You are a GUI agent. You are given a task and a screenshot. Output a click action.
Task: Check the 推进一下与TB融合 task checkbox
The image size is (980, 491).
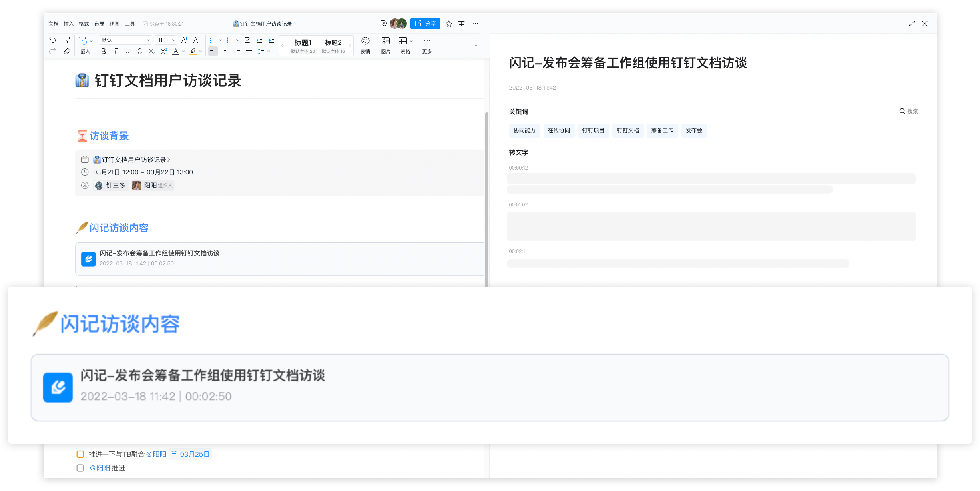tap(80, 454)
